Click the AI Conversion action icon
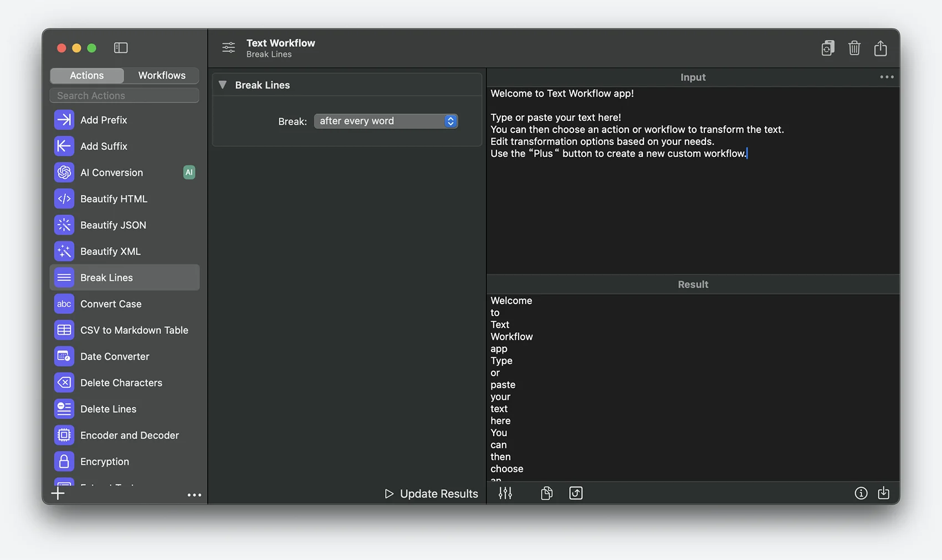 64,172
